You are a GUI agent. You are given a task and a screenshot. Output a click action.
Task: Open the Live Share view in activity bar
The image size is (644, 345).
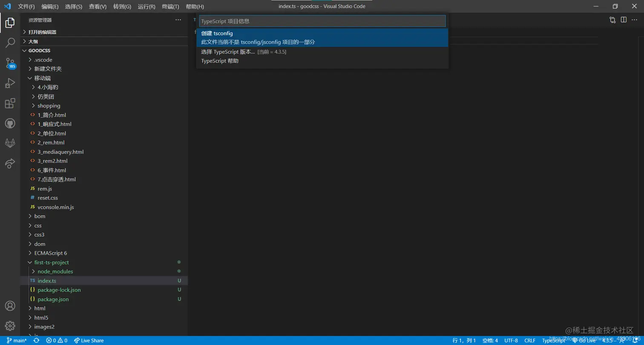pyautogui.click(x=10, y=163)
